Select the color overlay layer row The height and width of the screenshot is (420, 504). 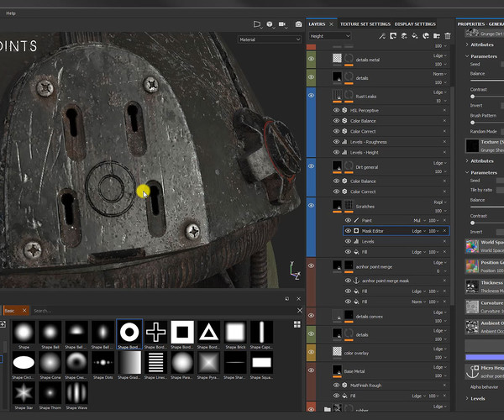(382, 353)
